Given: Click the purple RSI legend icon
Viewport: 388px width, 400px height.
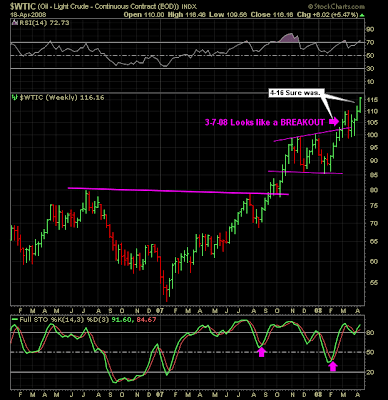Looking at the screenshot, I should click(14, 23).
